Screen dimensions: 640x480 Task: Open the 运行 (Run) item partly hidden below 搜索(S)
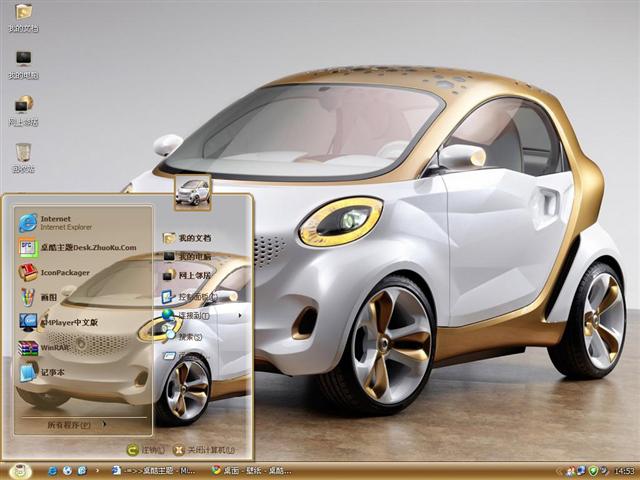coord(186,356)
